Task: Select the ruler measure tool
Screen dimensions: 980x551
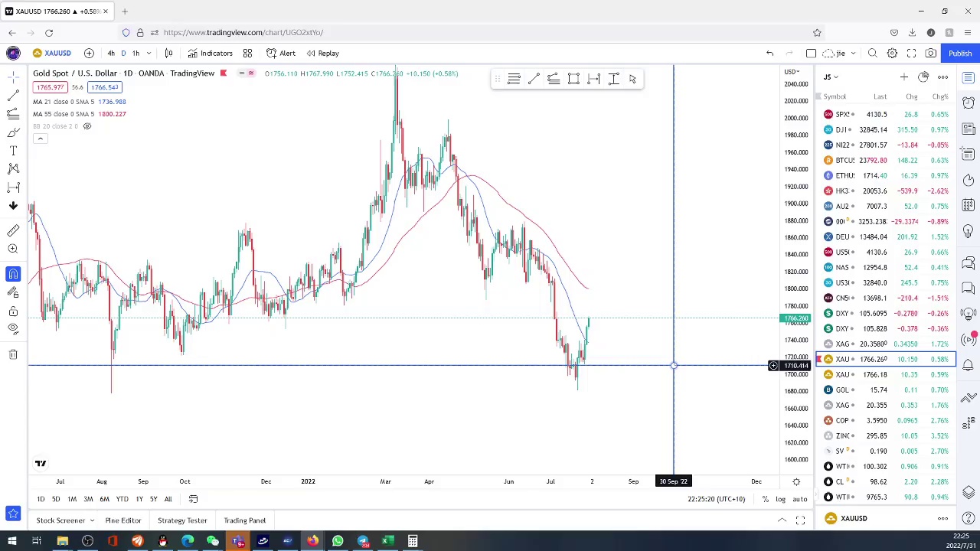Action: (x=13, y=230)
